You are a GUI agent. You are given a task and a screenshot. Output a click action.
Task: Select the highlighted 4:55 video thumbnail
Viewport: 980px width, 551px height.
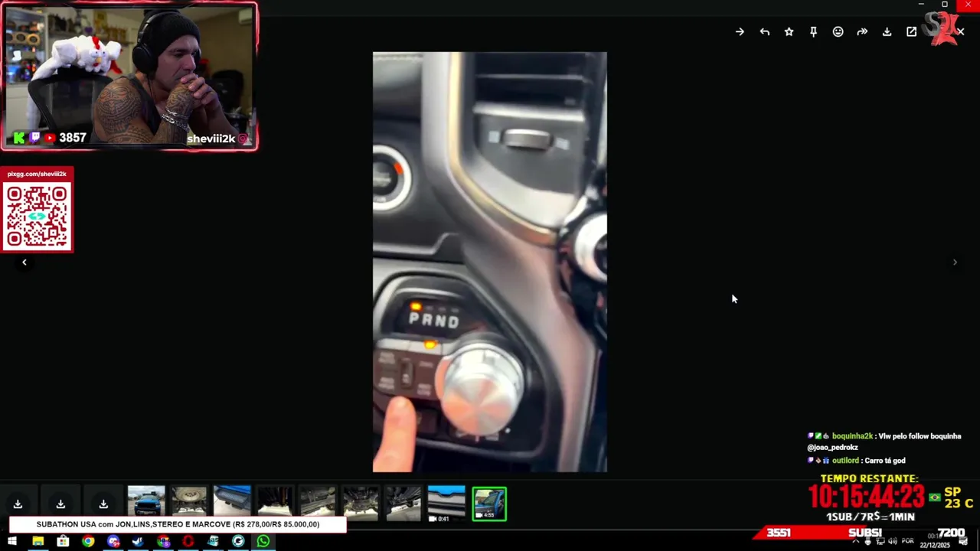[489, 504]
